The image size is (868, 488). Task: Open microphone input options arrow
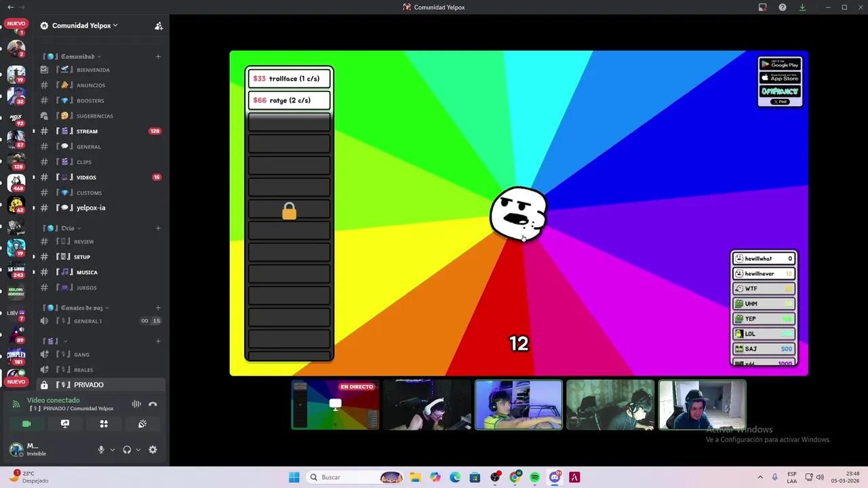pos(113,449)
